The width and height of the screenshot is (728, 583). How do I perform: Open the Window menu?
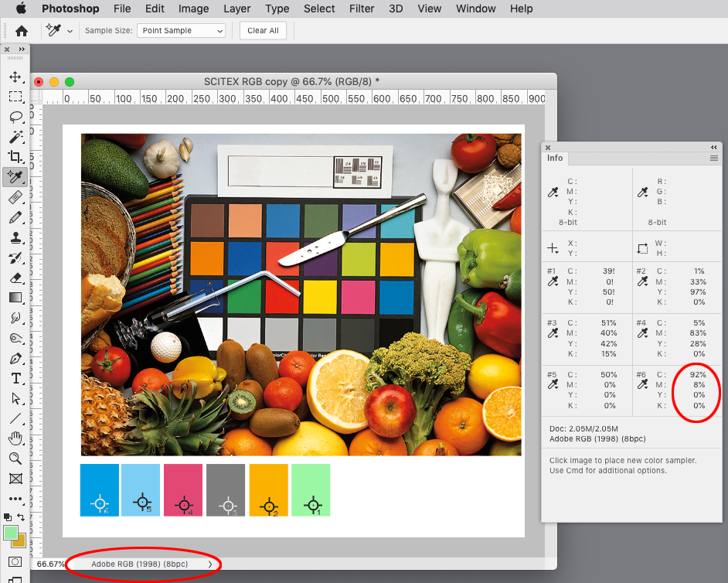click(475, 9)
